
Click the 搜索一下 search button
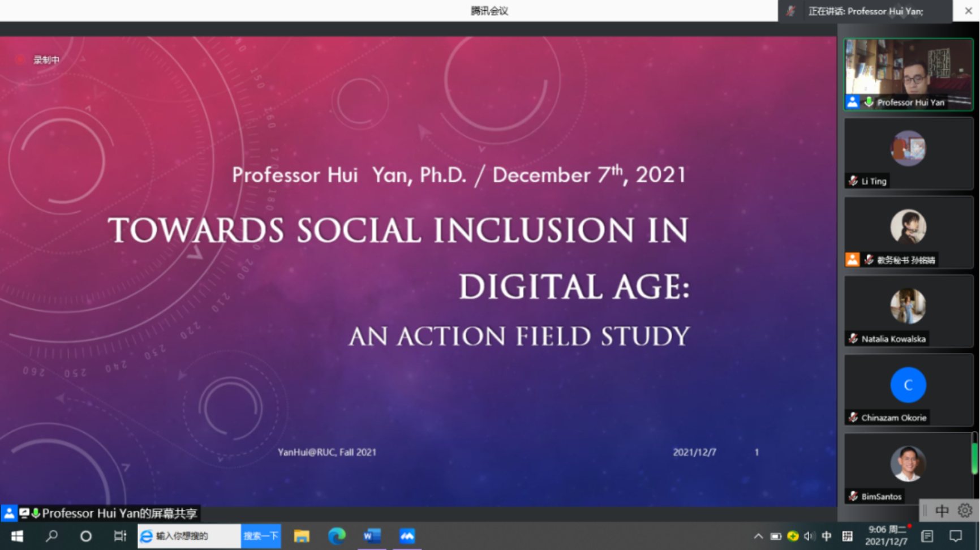[x=261, y=536]
